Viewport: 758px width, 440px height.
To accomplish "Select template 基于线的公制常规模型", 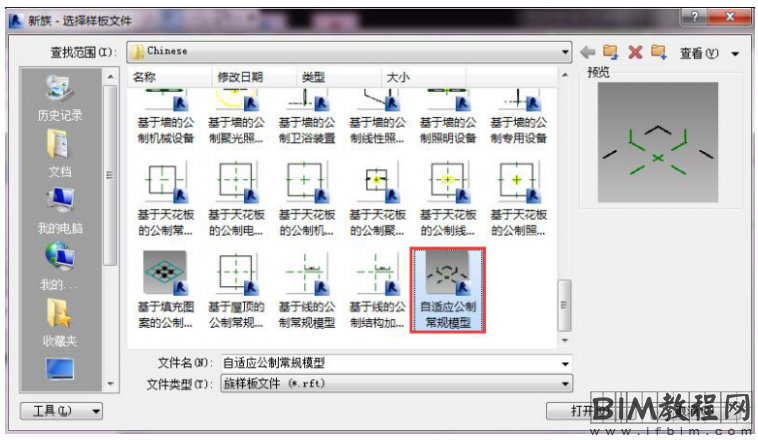I will tap(307, 290).
